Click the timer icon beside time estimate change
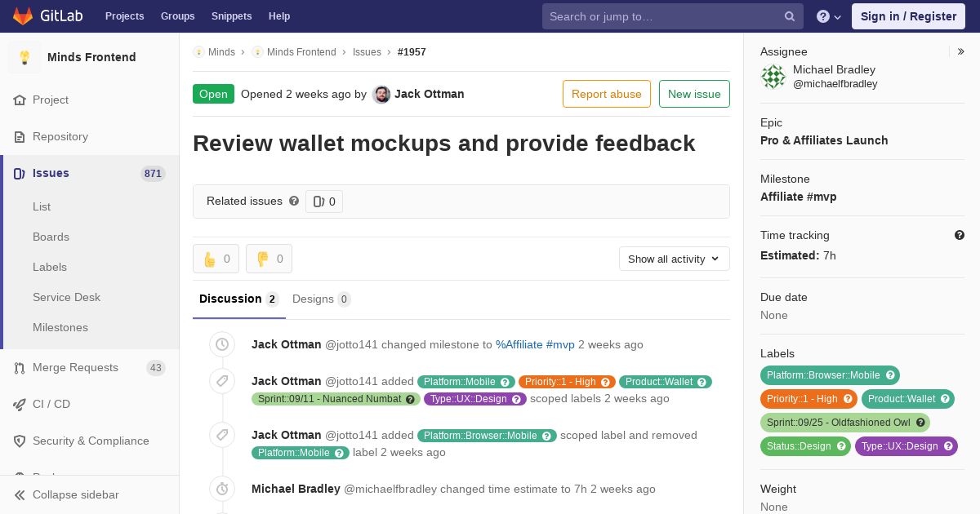 pos(222,489)
